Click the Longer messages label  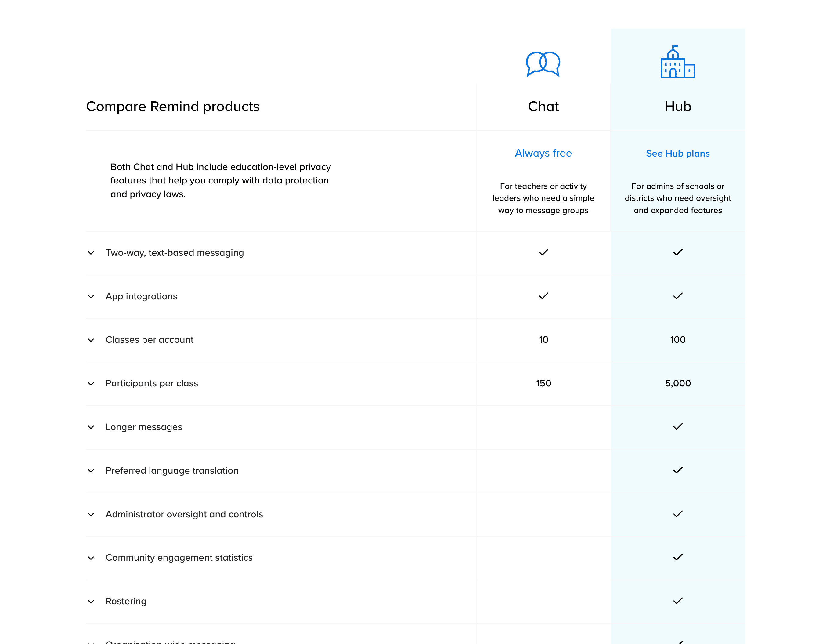[144, 428]
